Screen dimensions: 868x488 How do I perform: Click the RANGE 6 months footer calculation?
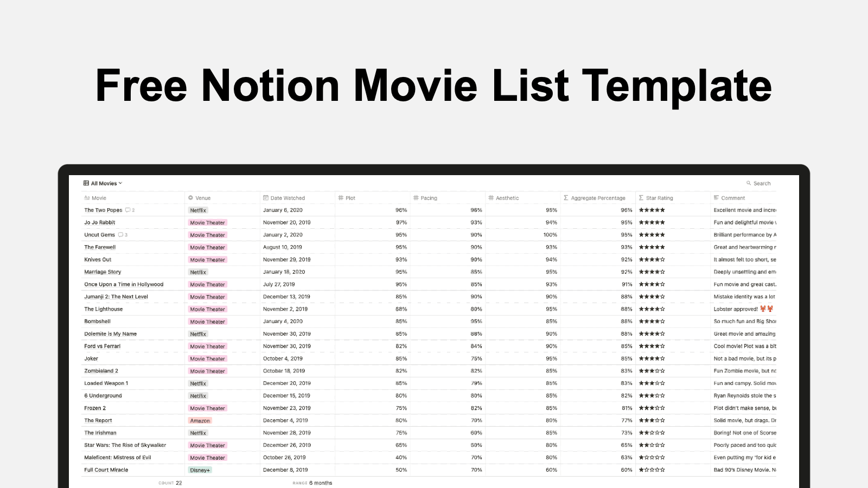pos(312,483)
